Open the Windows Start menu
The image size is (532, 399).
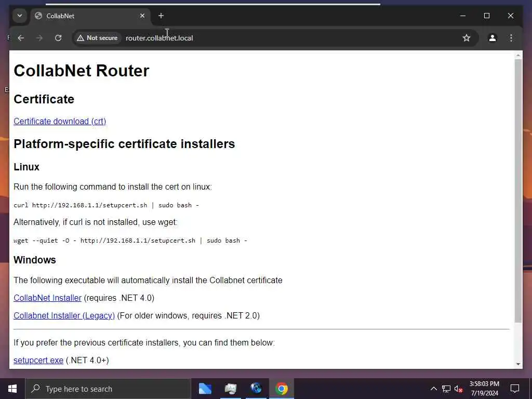(12, 389)
